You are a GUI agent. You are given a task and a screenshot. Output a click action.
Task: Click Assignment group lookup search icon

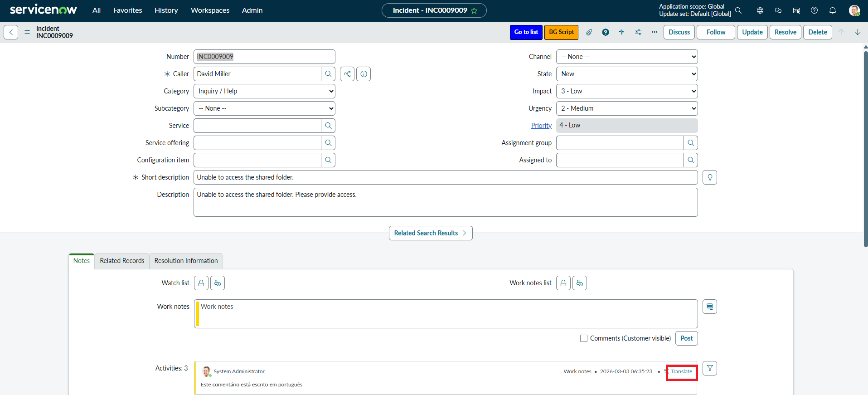(x=691, y=143)
